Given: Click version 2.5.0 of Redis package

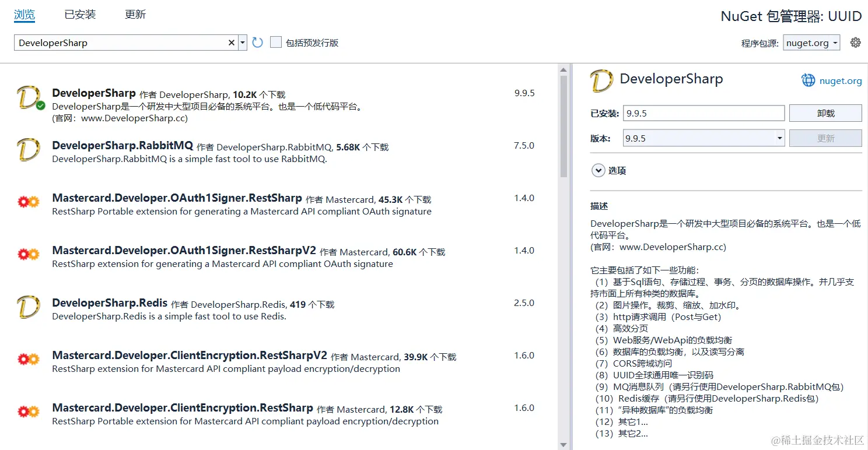Looking at the screenshot, I should coord(524,303).
